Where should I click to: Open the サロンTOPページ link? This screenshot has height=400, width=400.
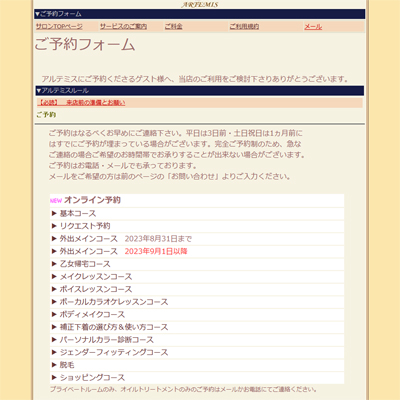pyautogui.click(x=59, y=26)
